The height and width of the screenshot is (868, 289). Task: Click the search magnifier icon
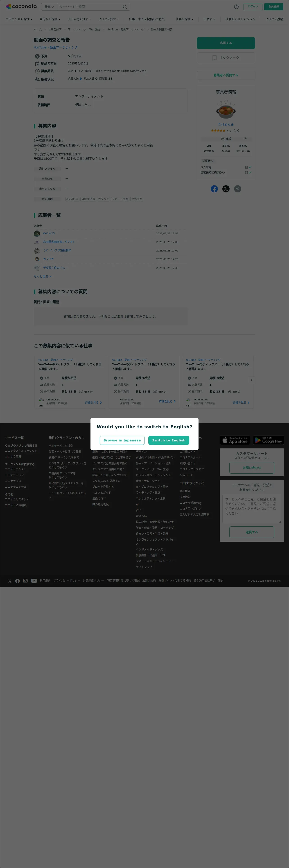tap(125, 7)
